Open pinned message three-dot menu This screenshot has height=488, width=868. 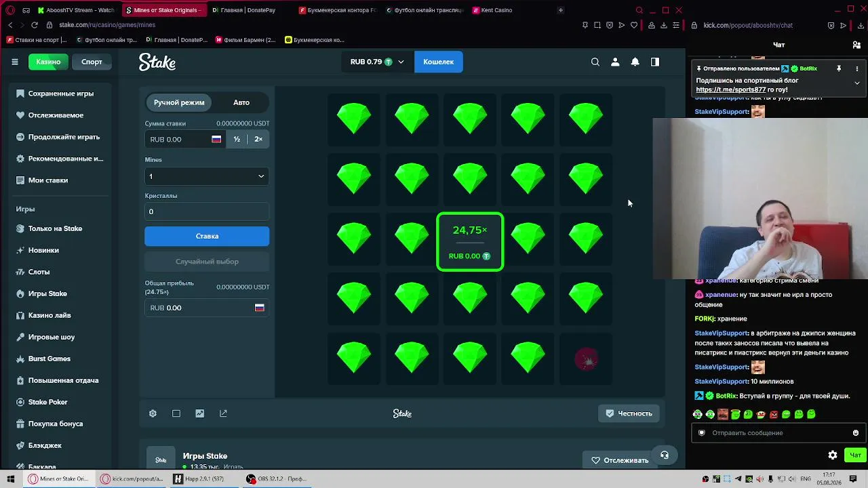tap(857, 68)
